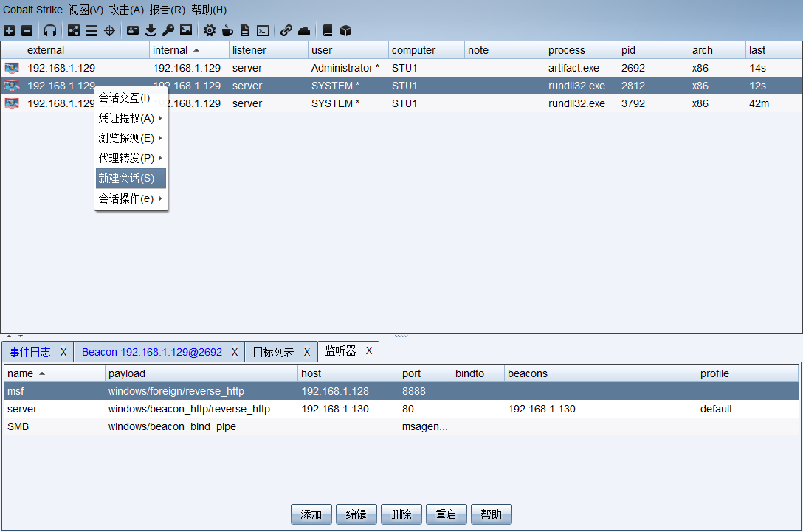Click the document Office macro icon
Viewport: 803px width, 532px height.
coord(245,31)
